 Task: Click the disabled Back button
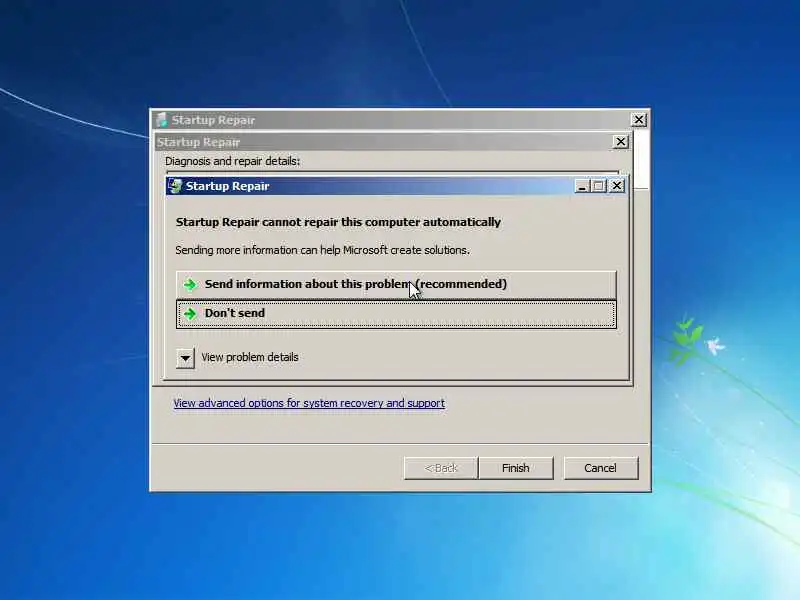(441, 468)
